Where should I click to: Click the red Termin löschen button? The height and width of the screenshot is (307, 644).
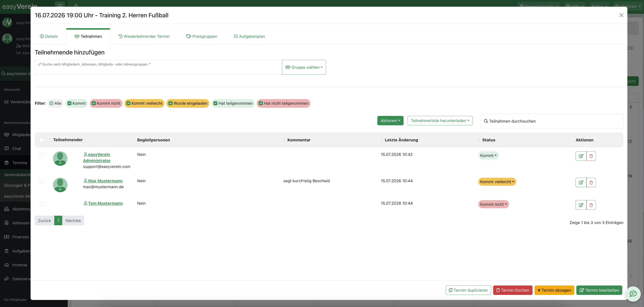[512, 290]
